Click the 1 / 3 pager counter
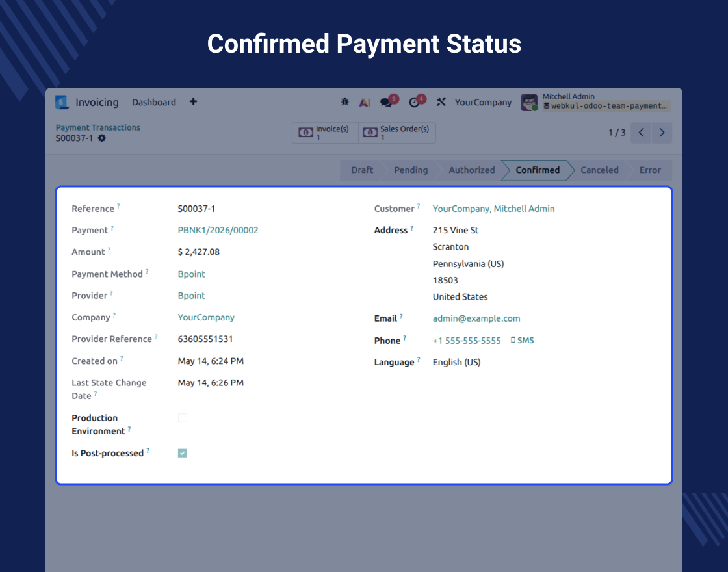This screenshot has height=572, width=728. [x=617, y=133]
